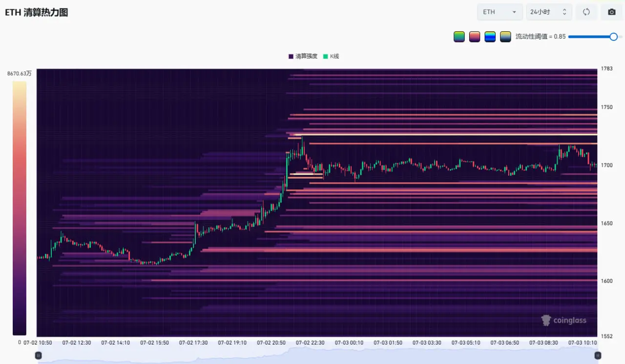Click the 07-02 19:10 time axis label
625x364 pixels.
pos(232,343)
